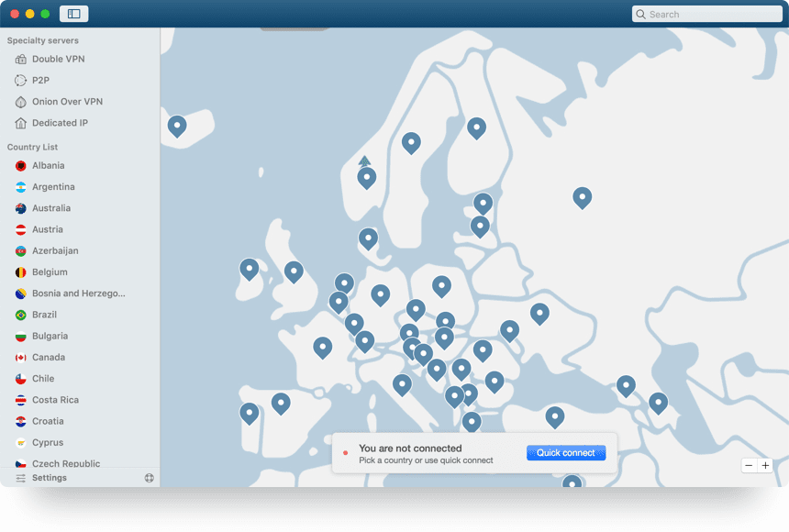Click the Settings sliders icon
Viewport: 789px width, 532px height.
click(x=20, y=478)
